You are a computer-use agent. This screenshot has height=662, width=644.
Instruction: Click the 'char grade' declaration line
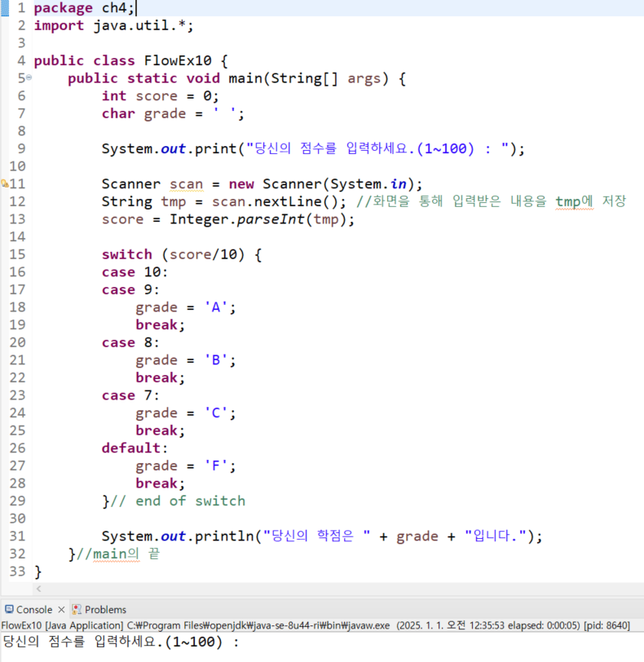click(173, 114)
